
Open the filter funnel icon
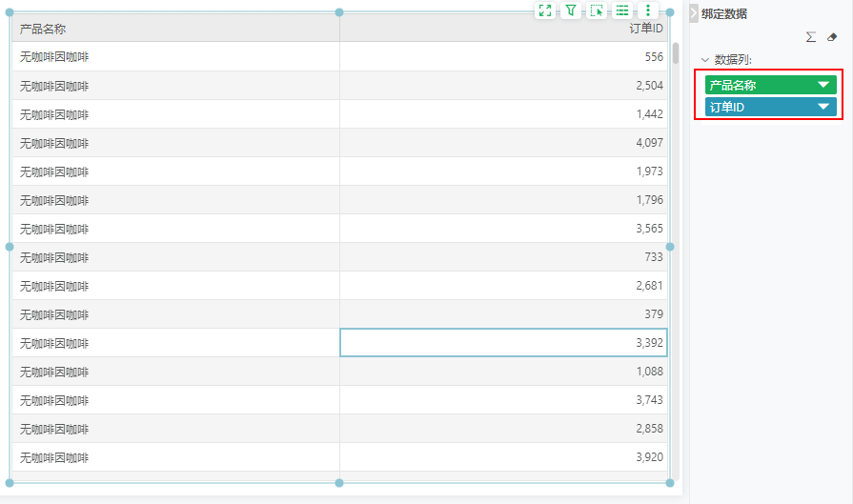tap(571, 10)
